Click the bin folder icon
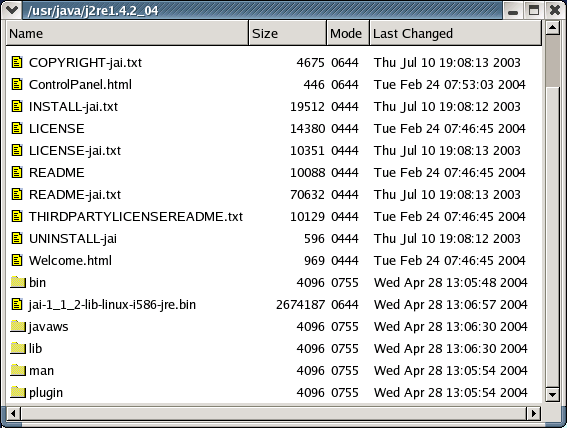567x428 pixels. click(x=18, y=282)
